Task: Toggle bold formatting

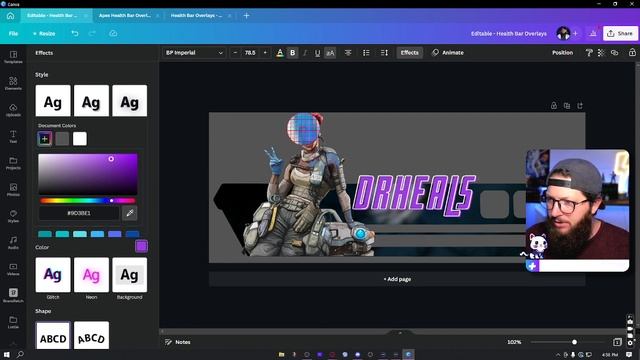Action: click(x=292, y=53)
